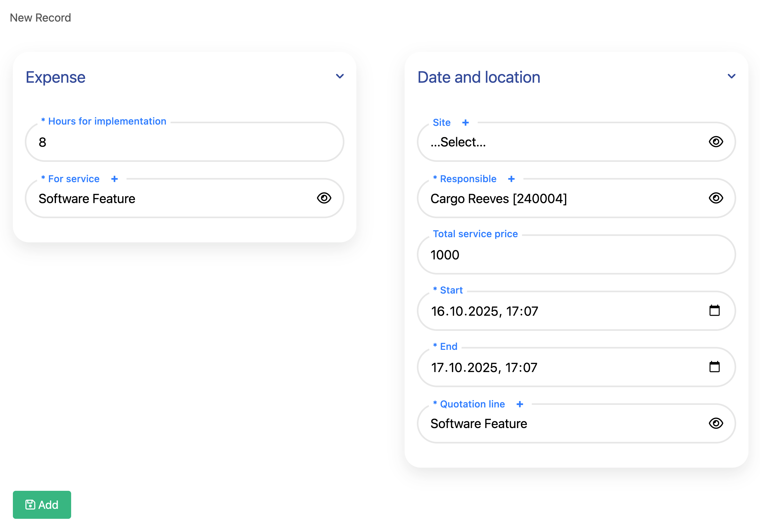Click eye icon in Site field
Viewport: 760px width, 532px height.
[716, 142]
